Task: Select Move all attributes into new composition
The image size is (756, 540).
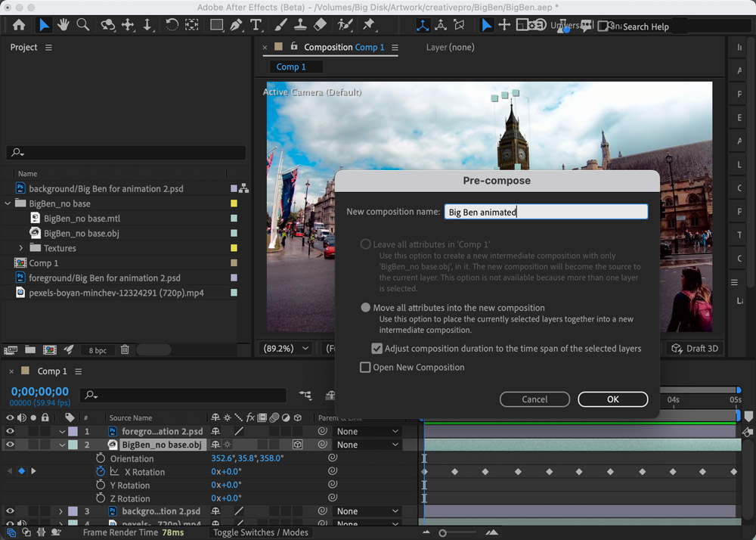Action: click(366, 308)
